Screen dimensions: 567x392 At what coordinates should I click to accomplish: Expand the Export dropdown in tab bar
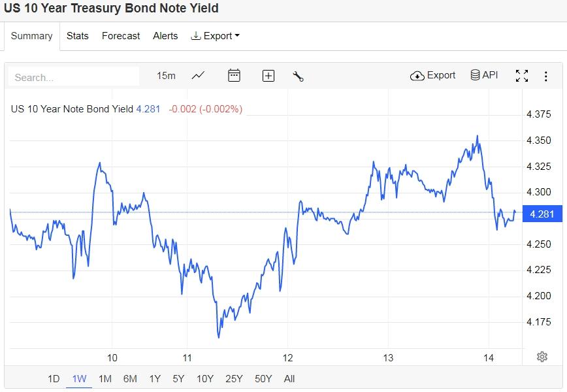215,36
